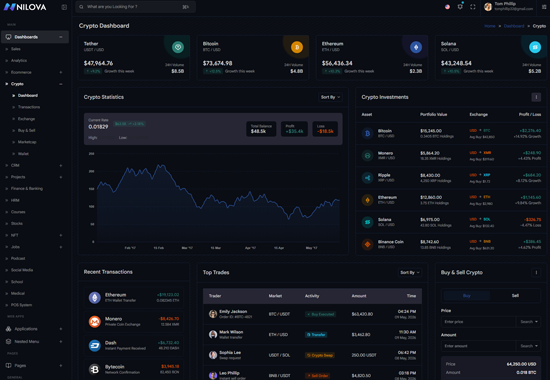The image size is (550, 380).
Task: Open Marketcap under Crypto
Action: [x=27, y=142]
